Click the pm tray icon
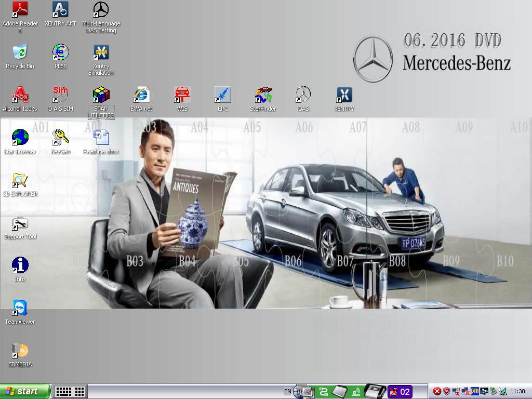532x399 pixels. pos(475,392)
